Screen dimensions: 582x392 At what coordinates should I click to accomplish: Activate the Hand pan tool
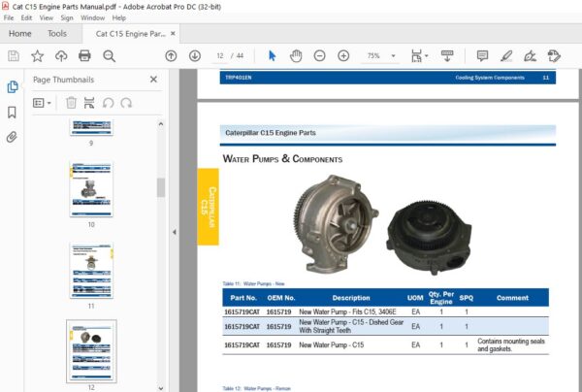click(296, 56)
